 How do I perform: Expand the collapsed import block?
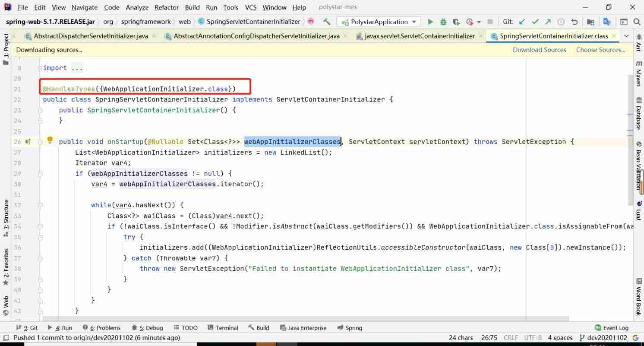point(40,68)
